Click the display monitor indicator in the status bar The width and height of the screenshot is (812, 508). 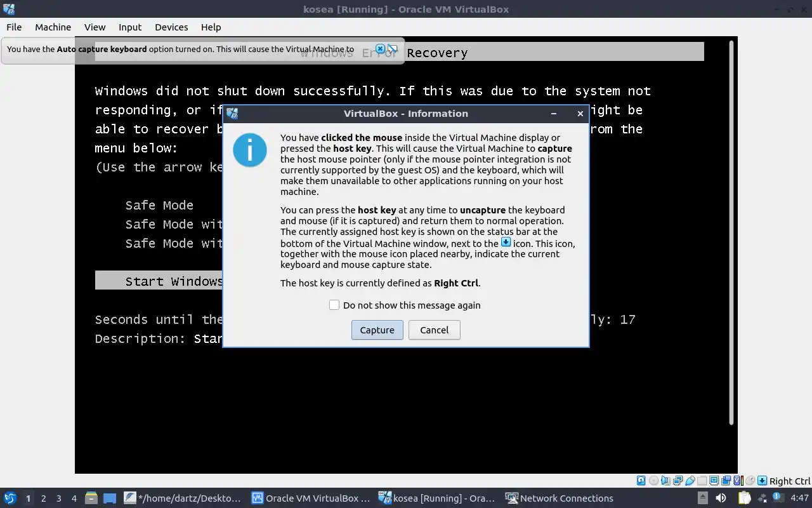click(x=714, y=481)
